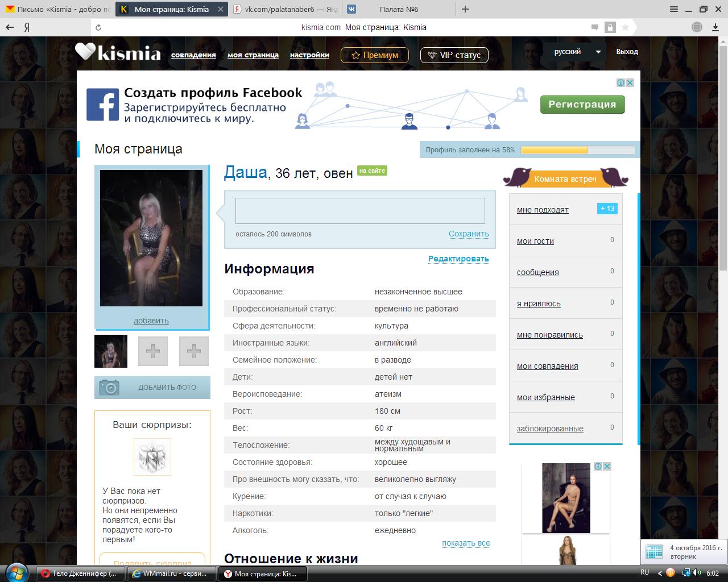The image size is (728, 582).
Task: Click the Facebook logo in the ad
Action: (x=102, y=104)
